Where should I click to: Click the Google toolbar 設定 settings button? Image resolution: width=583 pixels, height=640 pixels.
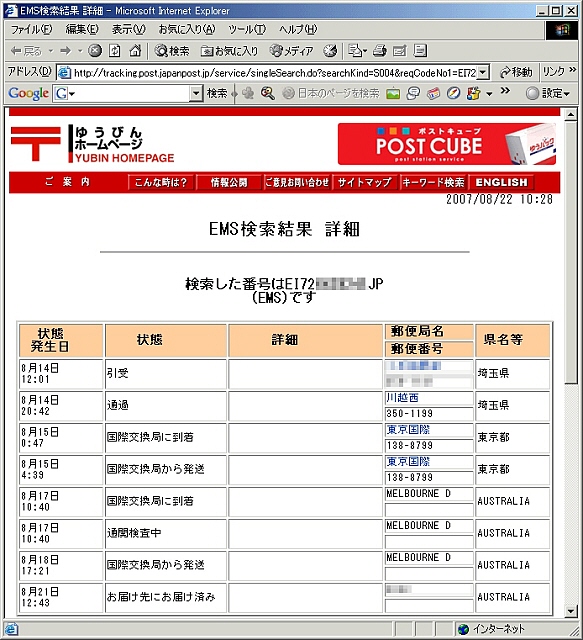pos(547,93)
